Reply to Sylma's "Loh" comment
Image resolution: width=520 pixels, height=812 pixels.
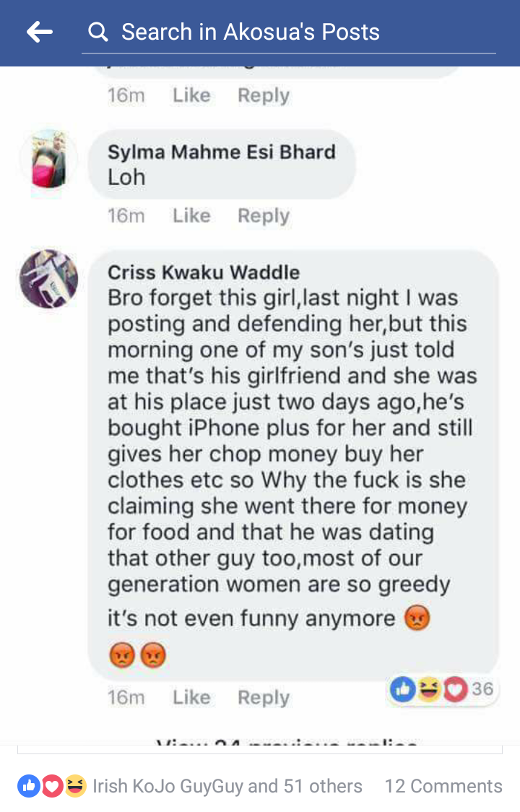coord(264,215)
